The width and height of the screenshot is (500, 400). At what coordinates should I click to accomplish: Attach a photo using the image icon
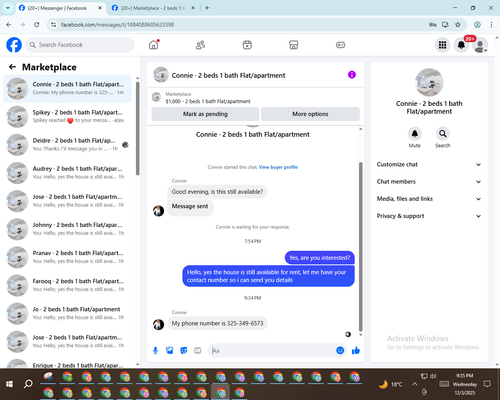[x=170, y=350]
